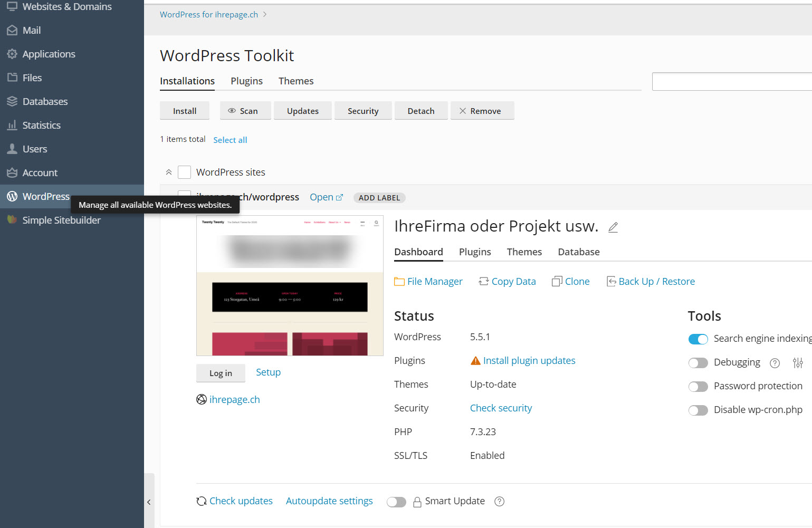Viewport: 812px width, 528px height.
Task: Expand the WordPress for ihrepage.ch breadcrumb arrow
Action: pyautogui.click(x=265, y=15)
